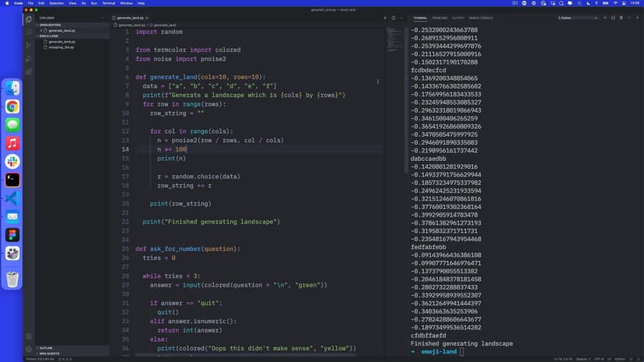Open the Source Control view

coord(29,45)
